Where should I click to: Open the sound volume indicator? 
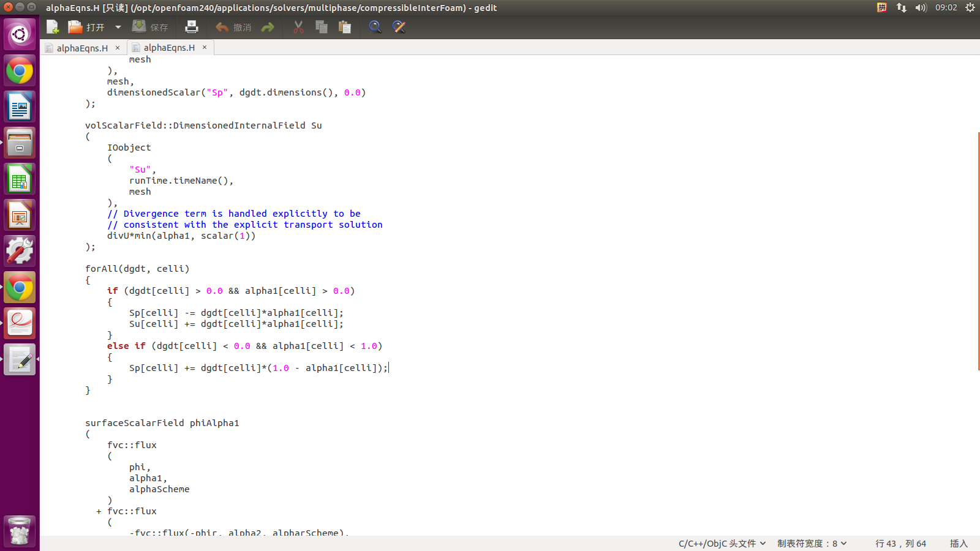point(921,7)
